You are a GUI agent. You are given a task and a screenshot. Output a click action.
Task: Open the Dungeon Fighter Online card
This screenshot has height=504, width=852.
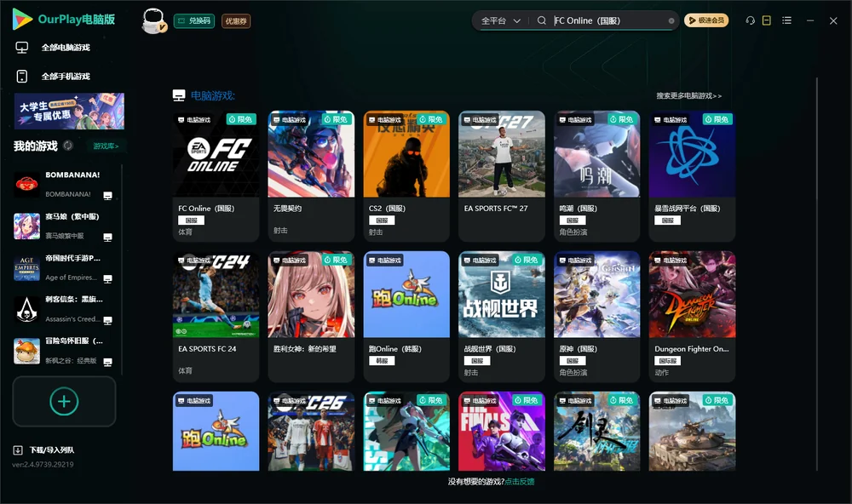tap(692, 317)
